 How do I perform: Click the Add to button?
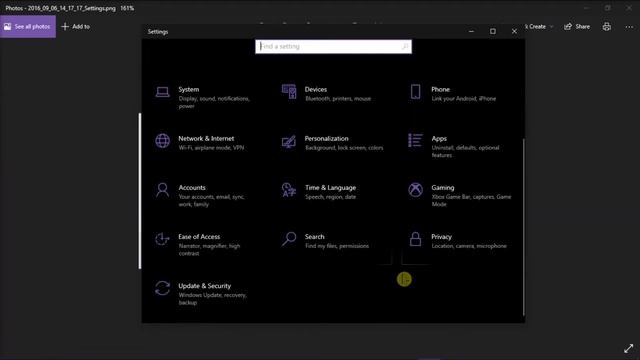point(76,27)
